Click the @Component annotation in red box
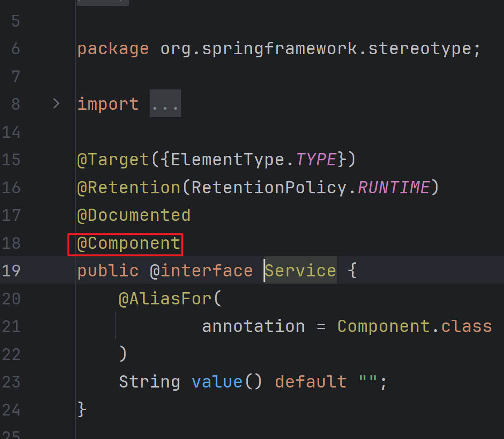This screenshot has width=504, height=439. [129, 244]
